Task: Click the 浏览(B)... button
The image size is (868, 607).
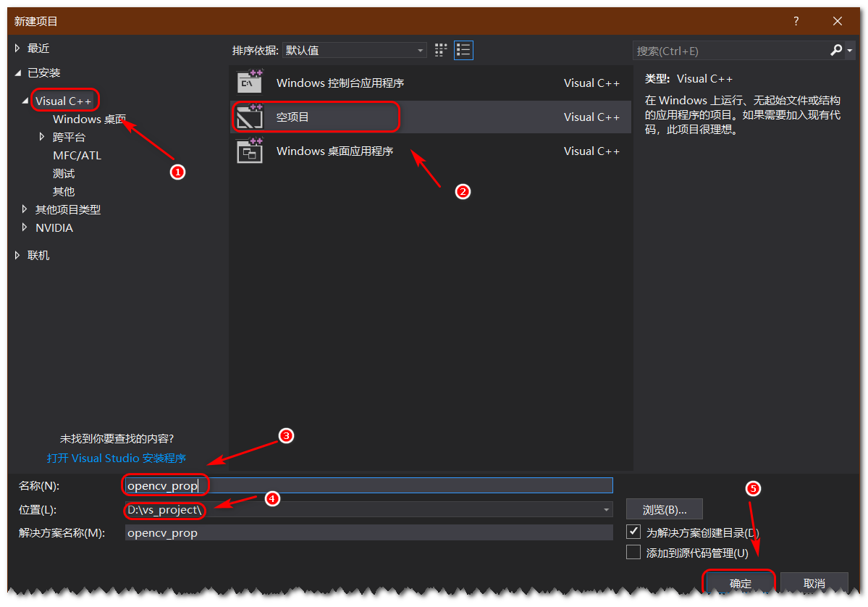Action: [665, 509]
